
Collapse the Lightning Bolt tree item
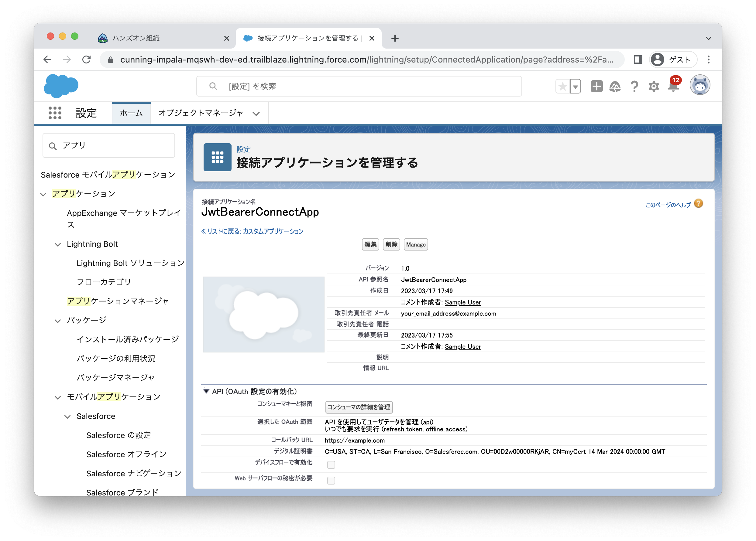click(58, 244)
